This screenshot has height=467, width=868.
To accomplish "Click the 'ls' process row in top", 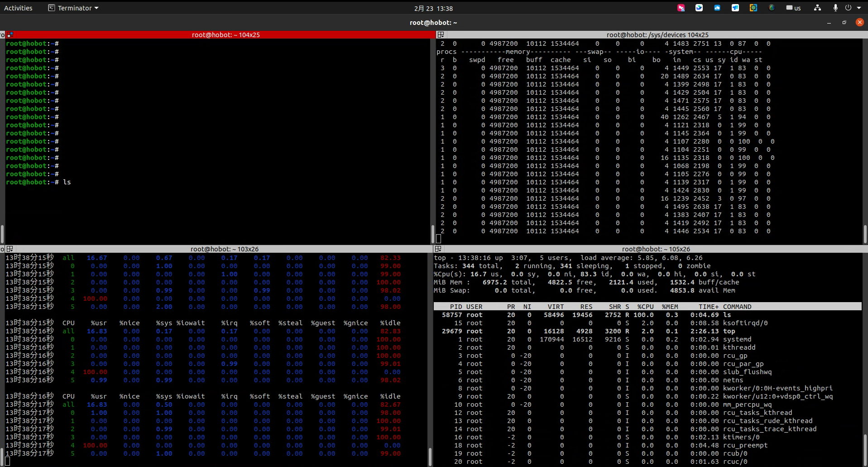I will (x=647, y=315).
